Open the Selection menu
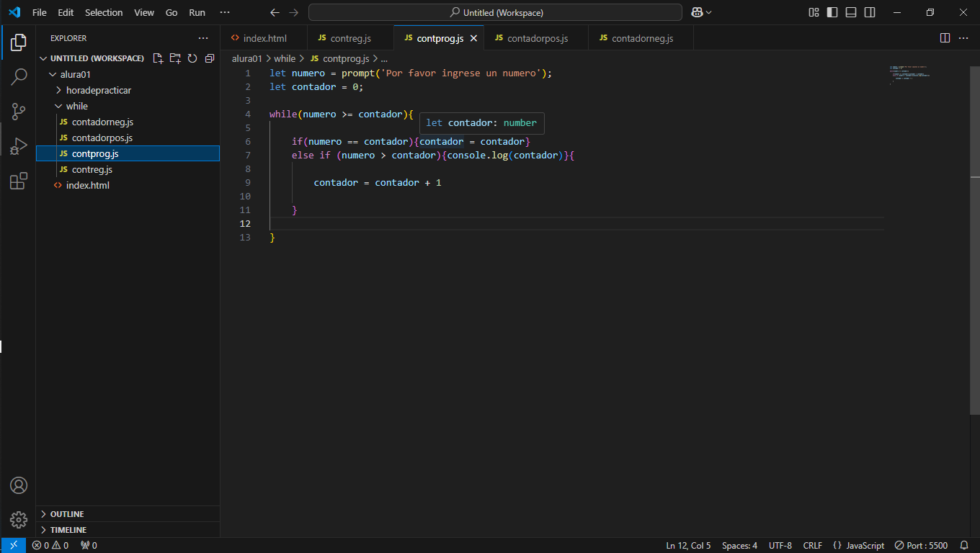This screenshot has width=980, height=553. click(x=104, y=12)
